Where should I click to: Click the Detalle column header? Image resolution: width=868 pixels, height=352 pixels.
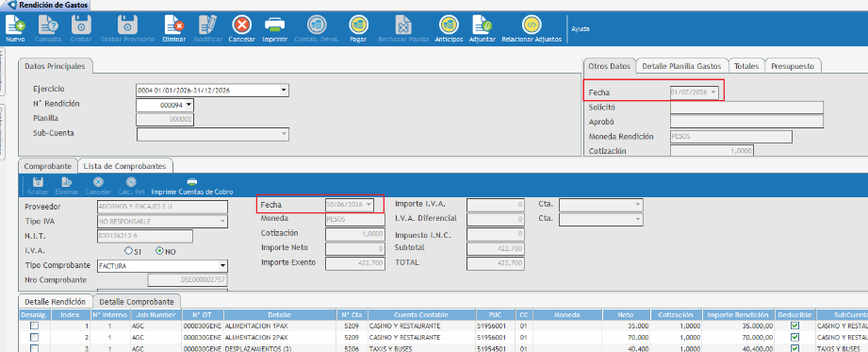tap(280, 314)
